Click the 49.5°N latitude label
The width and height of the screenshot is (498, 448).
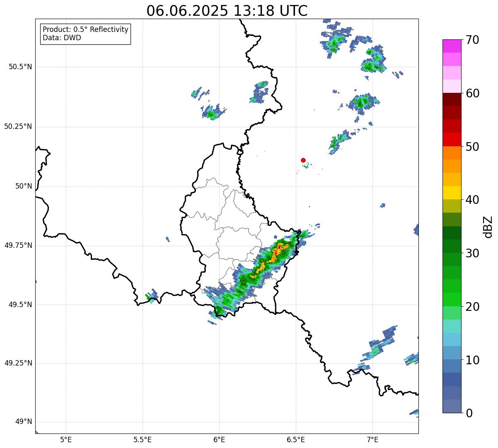tap(20, 305)
